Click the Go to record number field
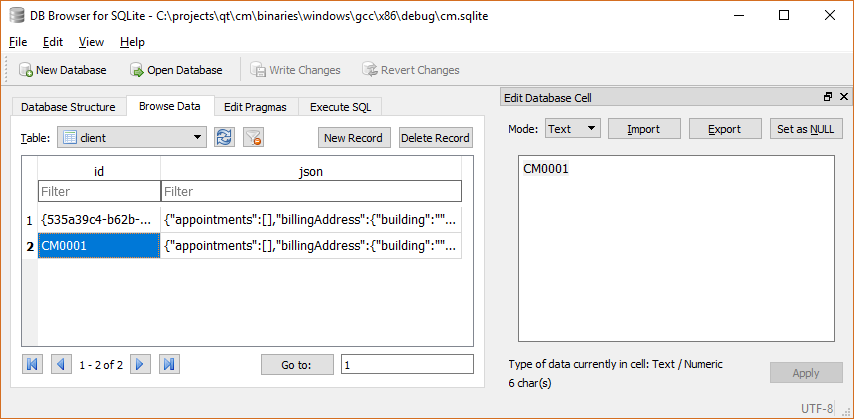The image size is (854, 419). [407, 365]
